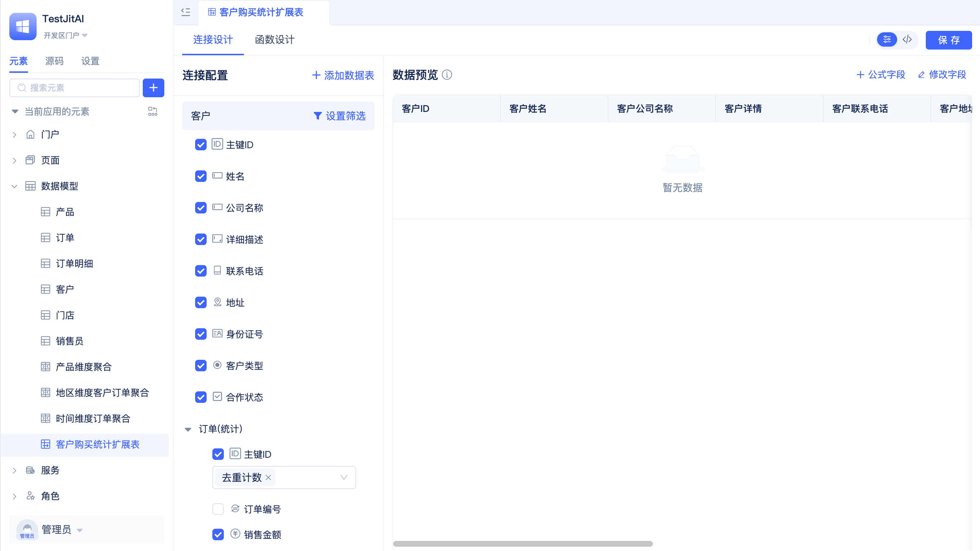Click the 身份证号 ID card icon
The height and width of the screenshot is (551, 980).
coord(217,334)
